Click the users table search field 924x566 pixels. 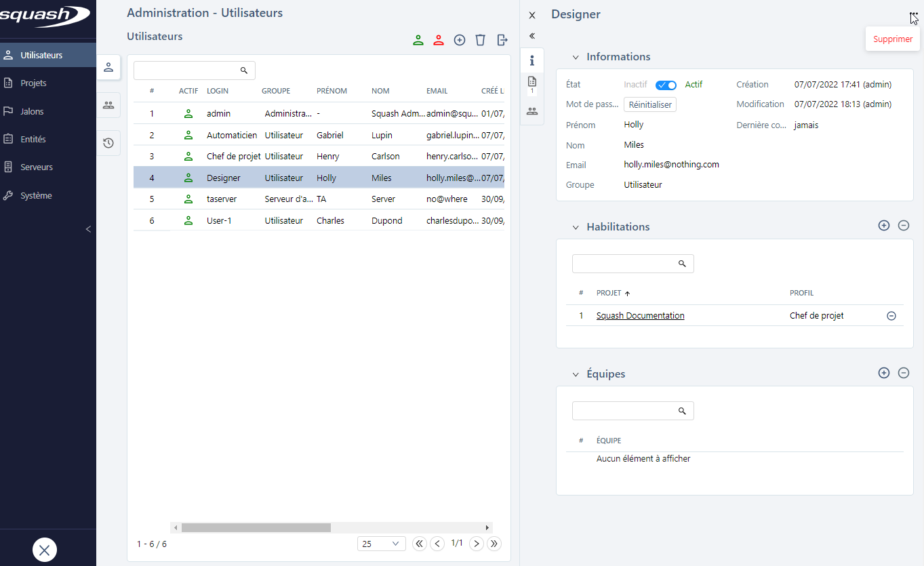pyautogui.click(x=195, y=70)
